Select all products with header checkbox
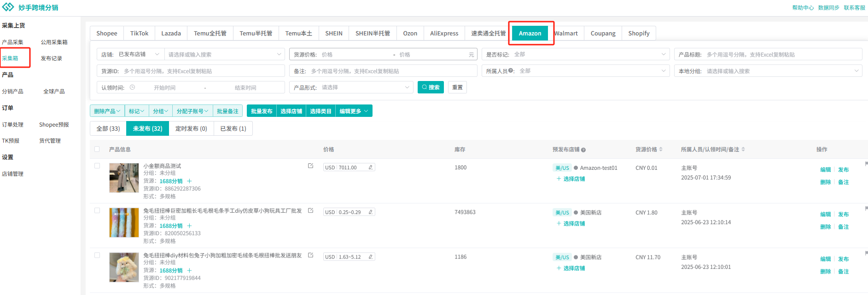This screenshot has height=295, width=868. 97,149
